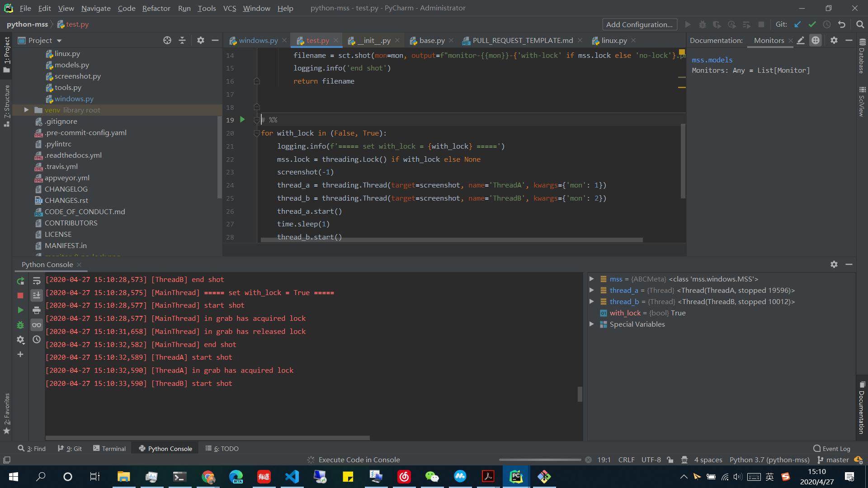Expand thread_a variable in console
The image size is (868, 488).
(x=591, y=291)
